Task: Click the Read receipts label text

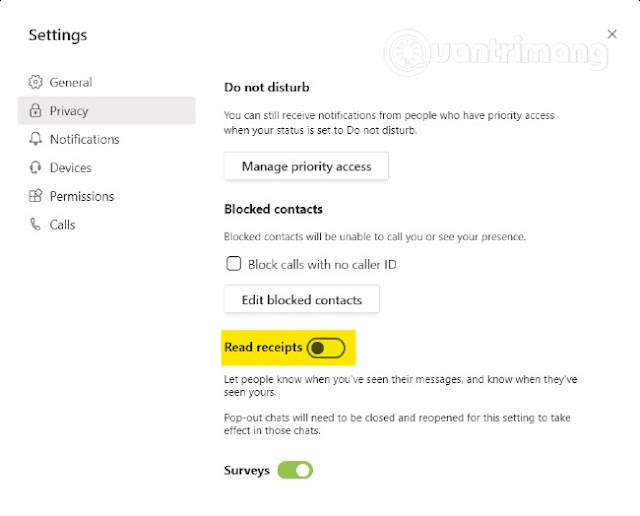Action: click(263, 348)
